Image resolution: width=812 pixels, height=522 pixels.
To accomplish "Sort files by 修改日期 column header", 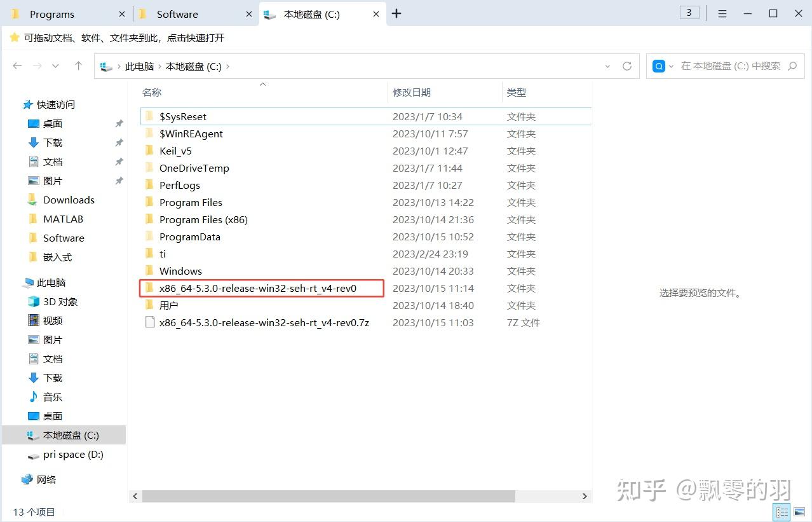I will (x=412, y=92).
